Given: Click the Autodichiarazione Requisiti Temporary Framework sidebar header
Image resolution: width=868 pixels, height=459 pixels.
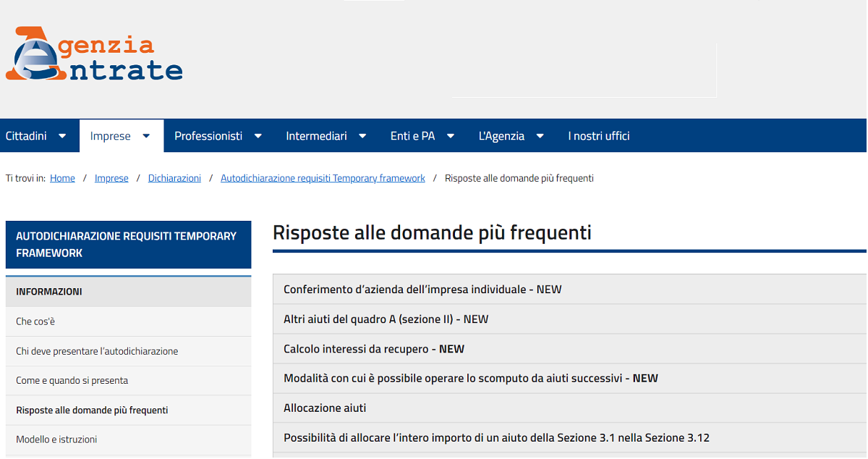Looking at the screenshot, I should click(x=129, y=245).
